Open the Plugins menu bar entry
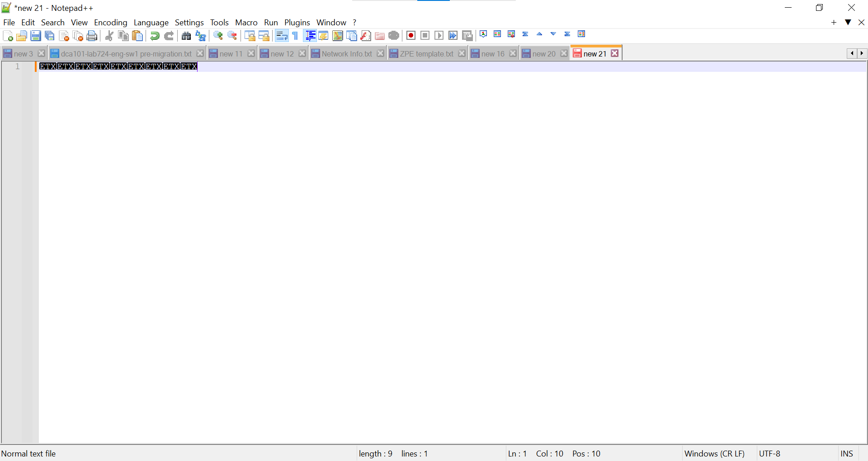This screenshot has width=868, height=461. [x=297, y=22]
